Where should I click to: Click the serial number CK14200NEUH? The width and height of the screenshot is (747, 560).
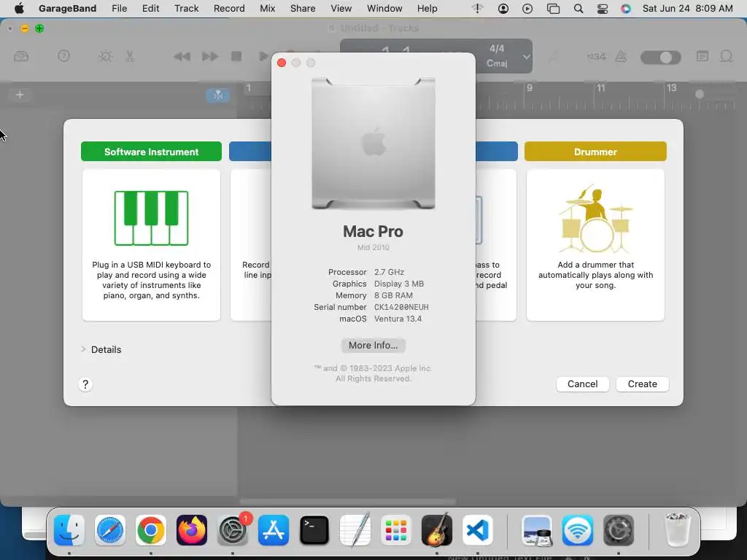click(x=401, y=307)
